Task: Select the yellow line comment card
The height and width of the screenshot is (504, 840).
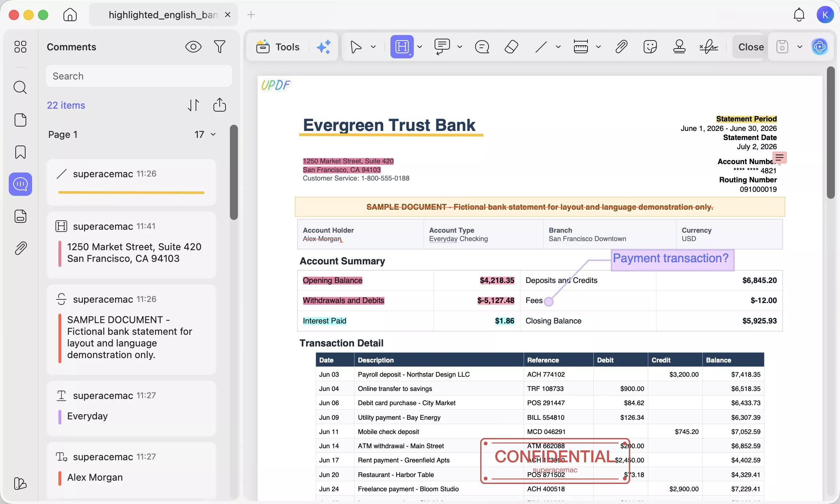Action: pos(131,182)
